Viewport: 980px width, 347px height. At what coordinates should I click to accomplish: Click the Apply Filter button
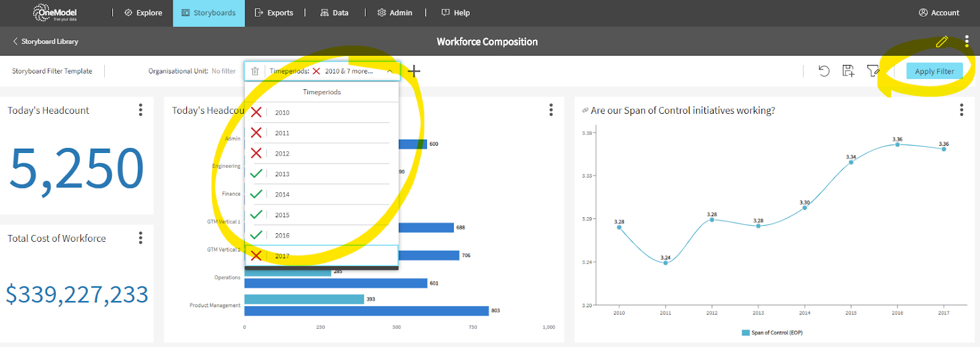pyautogui.click(x=934, y=71)
